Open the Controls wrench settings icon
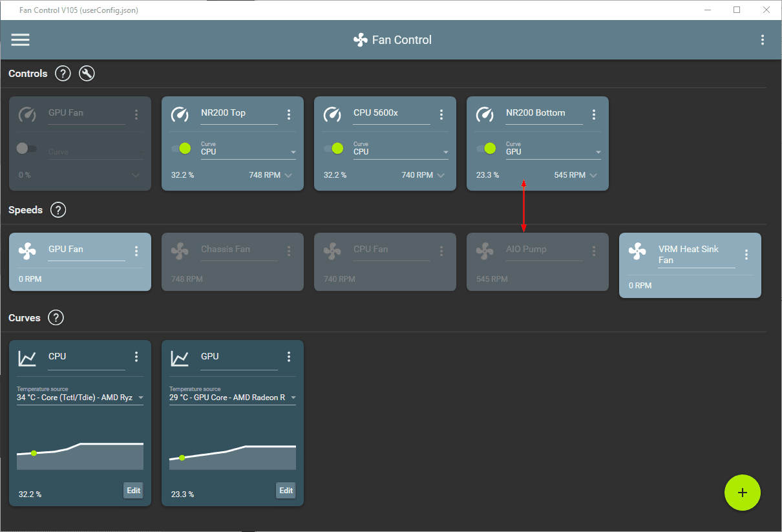Viewport: 782px width, 532px height. 87,74
